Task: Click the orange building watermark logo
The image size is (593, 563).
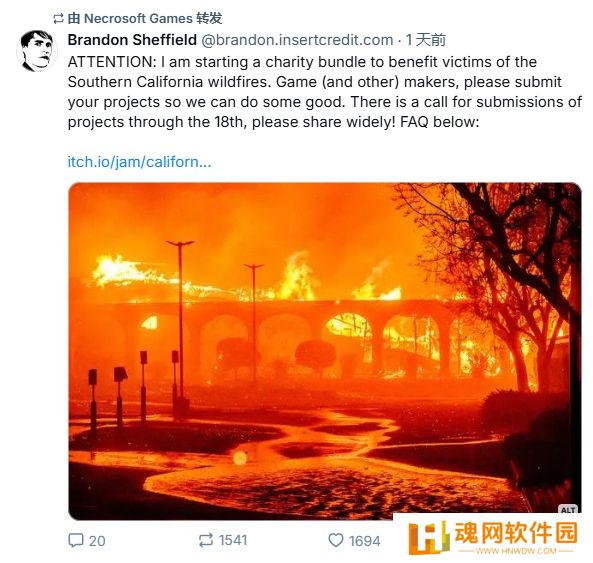Action: tap(429, 537)
